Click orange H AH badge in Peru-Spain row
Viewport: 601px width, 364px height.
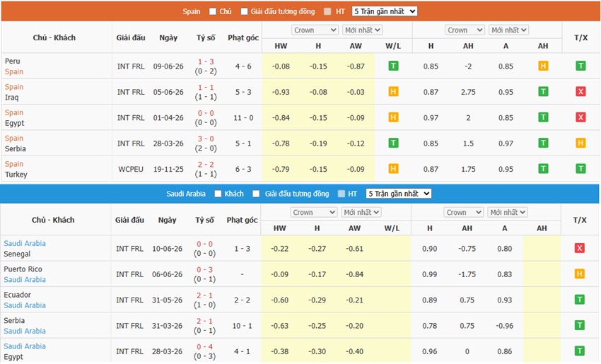[543, 66]
